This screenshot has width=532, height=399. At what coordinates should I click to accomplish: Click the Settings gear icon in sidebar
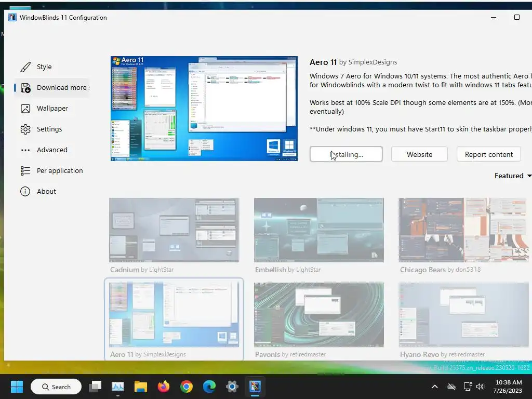coord(25,129)
